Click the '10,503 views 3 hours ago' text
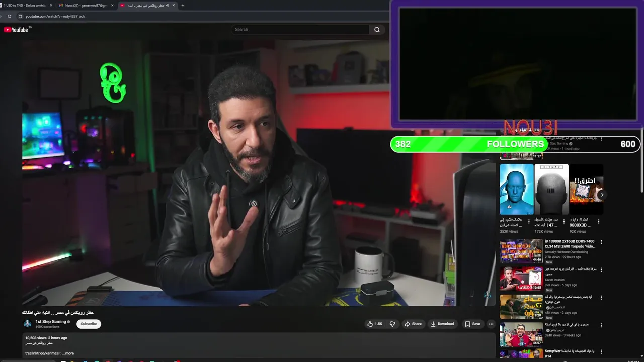The image size is (644, 362). pyautogui.click(x=46, y=338)
